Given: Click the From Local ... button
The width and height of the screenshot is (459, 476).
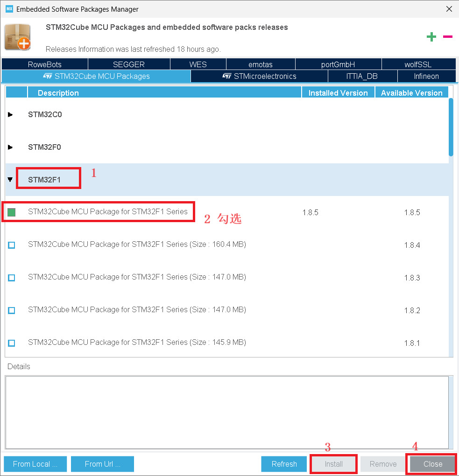Looking at the screenshot, I should 35,464.
